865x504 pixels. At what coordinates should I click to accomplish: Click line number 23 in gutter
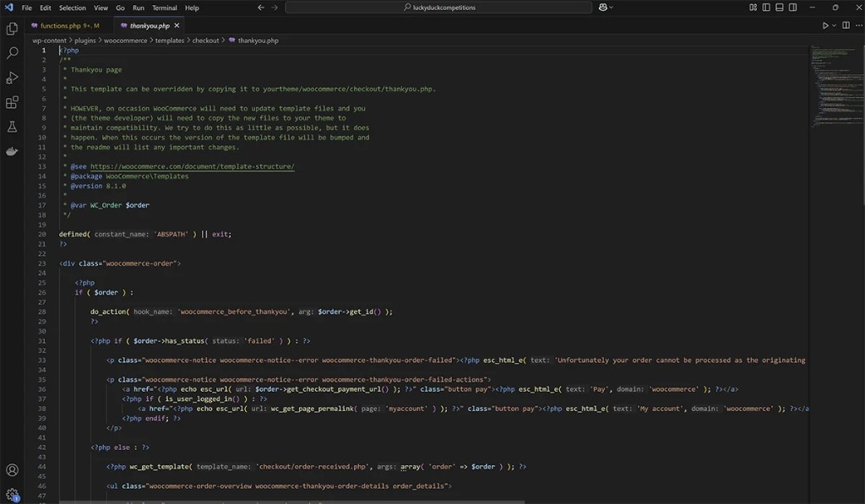pyautogui.click(x=42, y=263)
